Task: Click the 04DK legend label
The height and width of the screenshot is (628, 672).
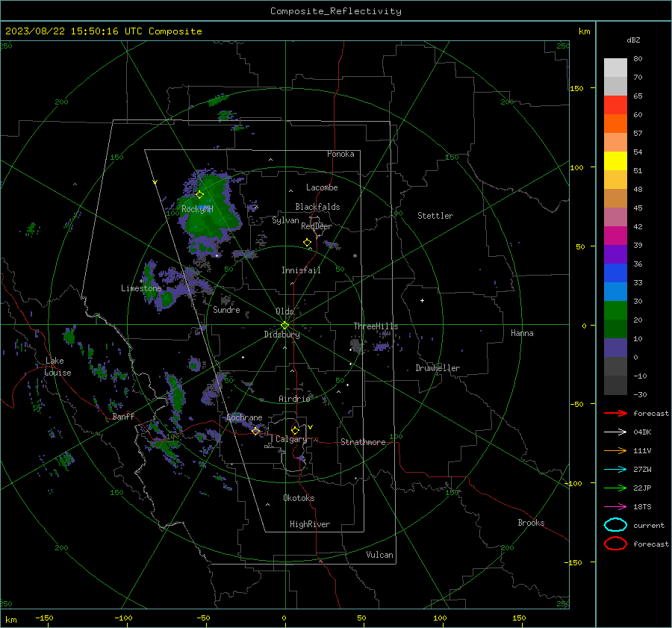Action: (642, 432)
